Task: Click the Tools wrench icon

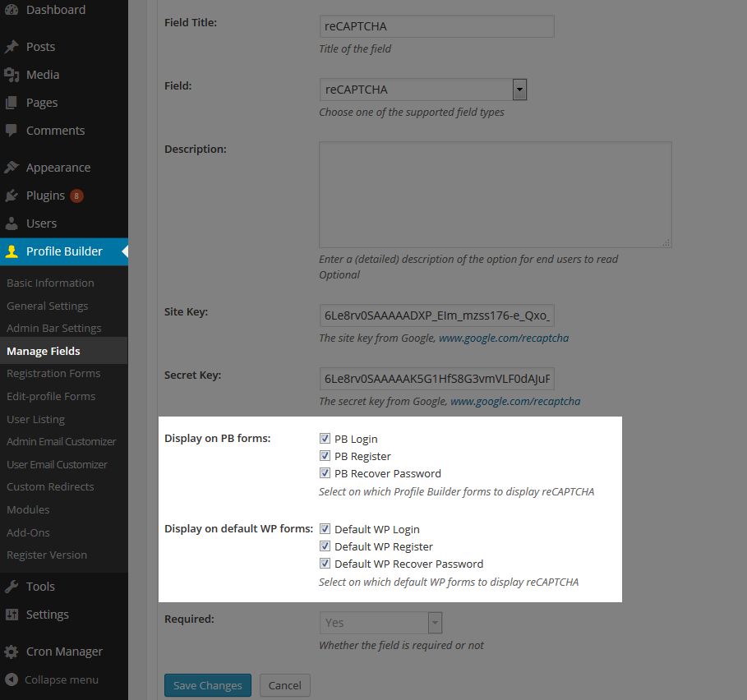Action: click(x=12, y=587)
